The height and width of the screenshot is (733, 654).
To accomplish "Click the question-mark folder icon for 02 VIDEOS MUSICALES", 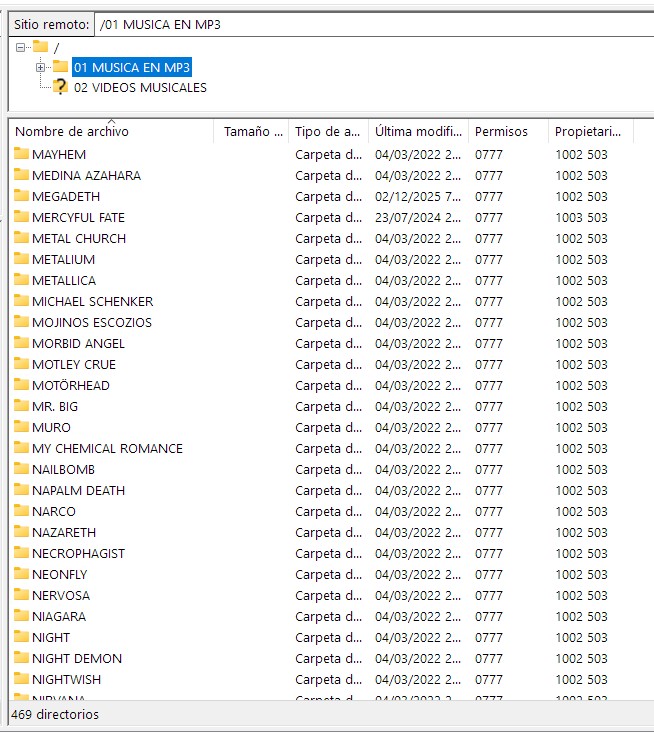I will pos(60,87).
